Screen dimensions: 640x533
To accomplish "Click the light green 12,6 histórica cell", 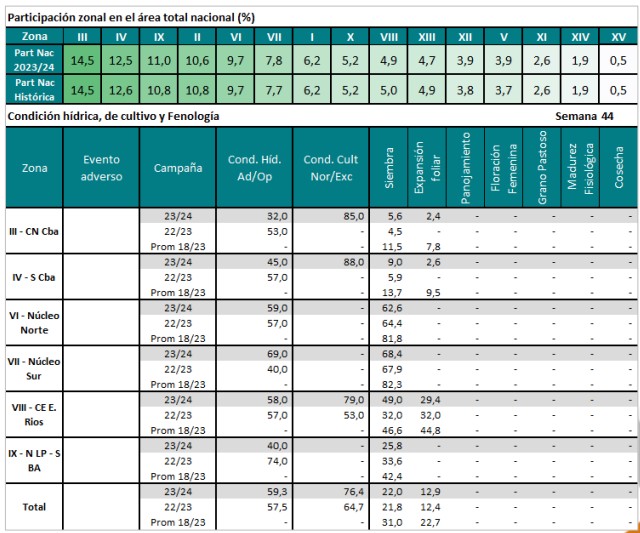I will coord(121,90).
